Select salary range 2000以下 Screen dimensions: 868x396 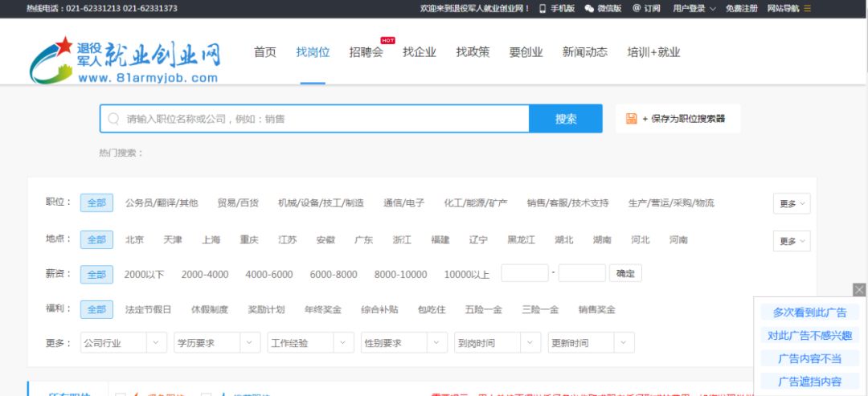click(x=144, y=275)
